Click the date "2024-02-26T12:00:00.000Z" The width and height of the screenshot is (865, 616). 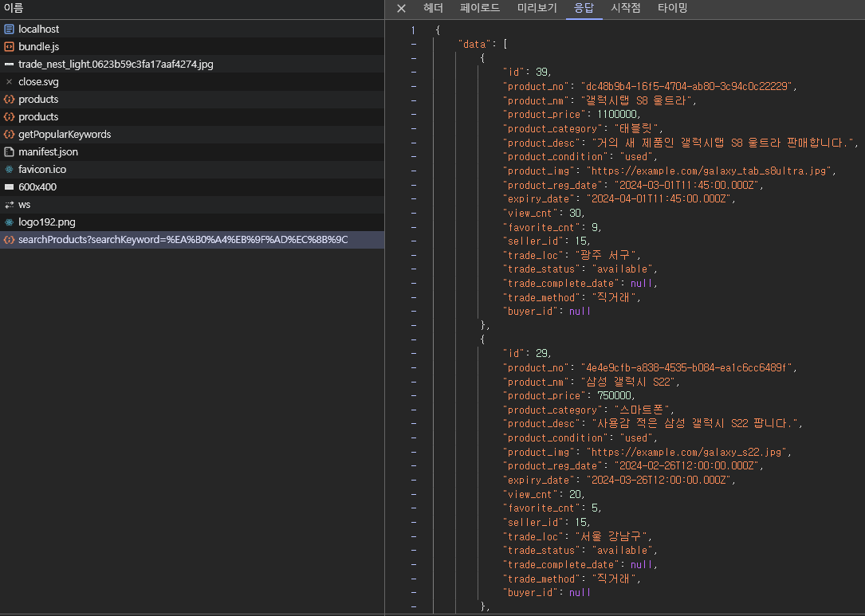686,466
